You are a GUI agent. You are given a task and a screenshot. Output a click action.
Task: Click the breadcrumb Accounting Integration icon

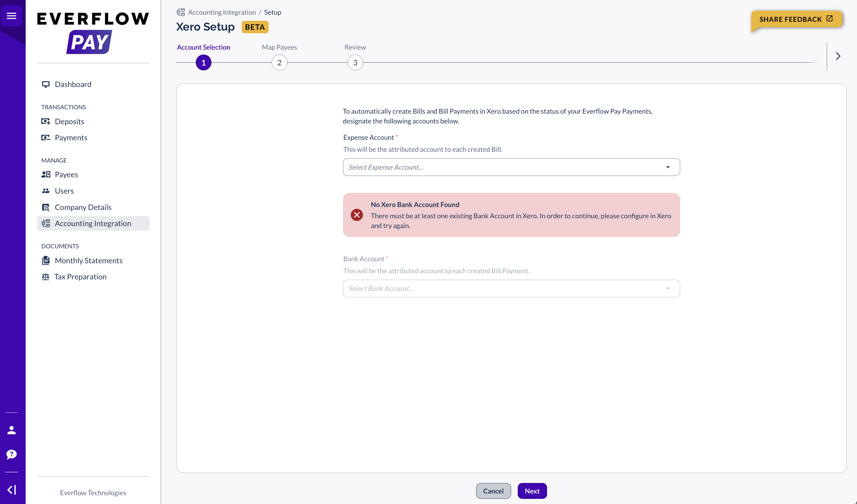pos(181,12)
